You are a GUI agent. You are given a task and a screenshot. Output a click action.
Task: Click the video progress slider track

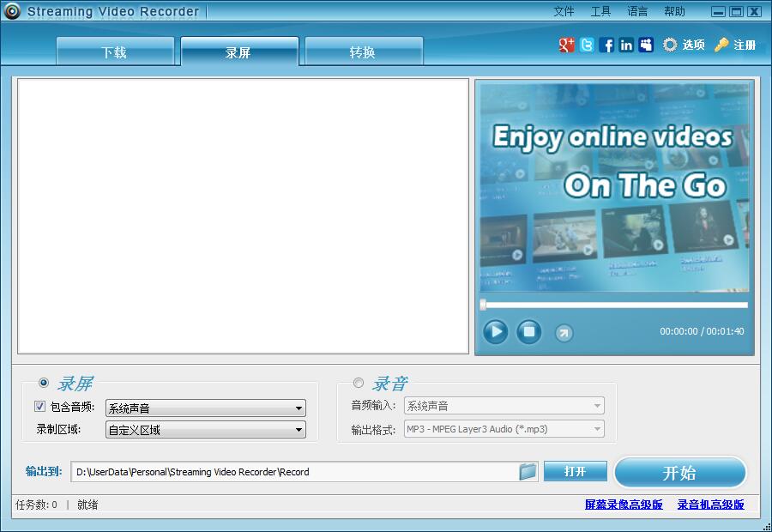pyautogui.click(x=614, y=305)
